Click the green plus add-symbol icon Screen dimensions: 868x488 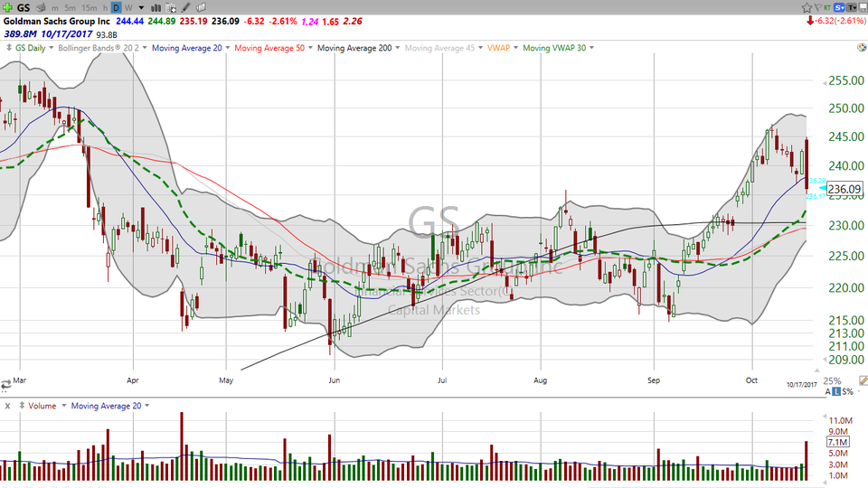coord(7,8)
